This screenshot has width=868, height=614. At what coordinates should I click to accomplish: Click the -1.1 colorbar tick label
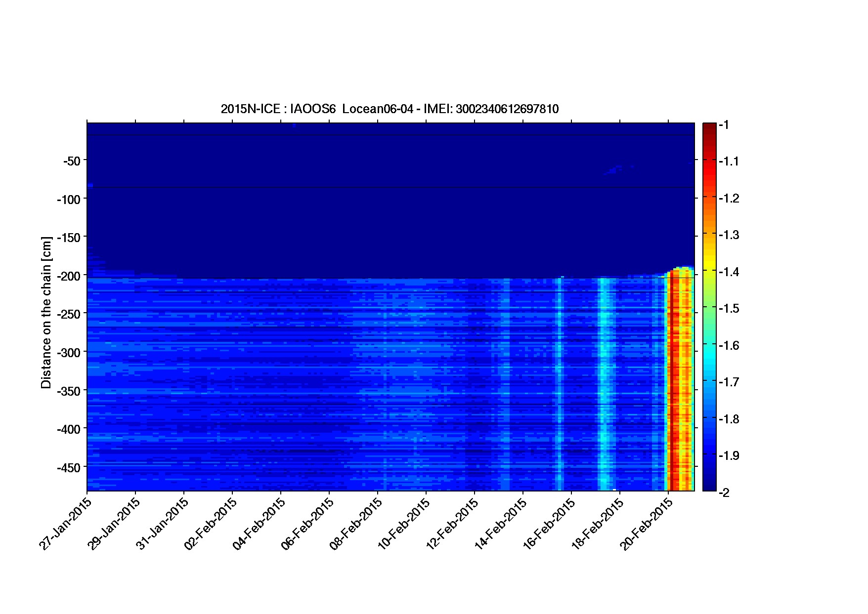point(729,161)
